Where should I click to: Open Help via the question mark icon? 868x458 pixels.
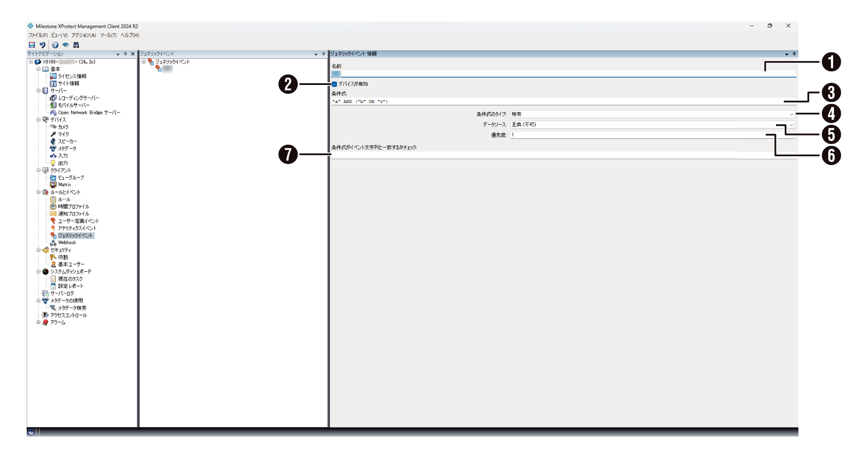[x=55, y=45]
